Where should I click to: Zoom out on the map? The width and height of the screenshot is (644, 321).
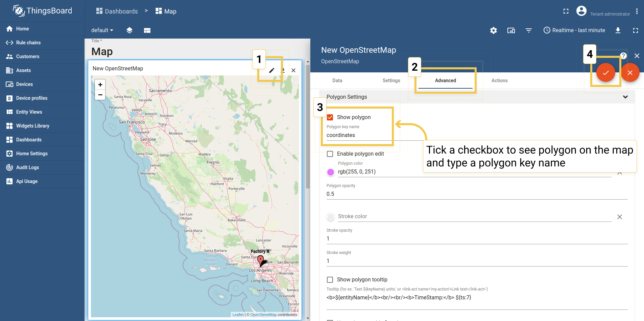(100, 95)
